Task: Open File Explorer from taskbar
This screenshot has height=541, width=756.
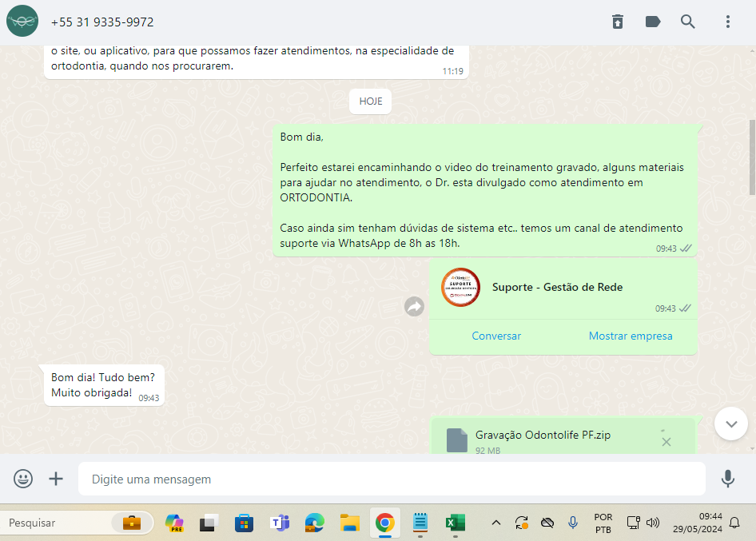Action: tap(349, 523)
